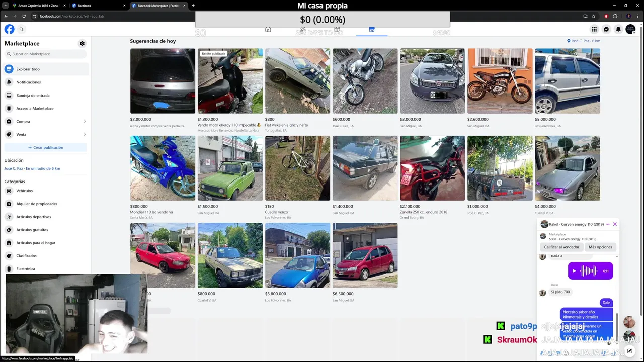Image resolution: width=644 pixels, height=362 pixels.
Task: Open the Chrome extensions puzzle icon
Action: (x=615, y=16)
